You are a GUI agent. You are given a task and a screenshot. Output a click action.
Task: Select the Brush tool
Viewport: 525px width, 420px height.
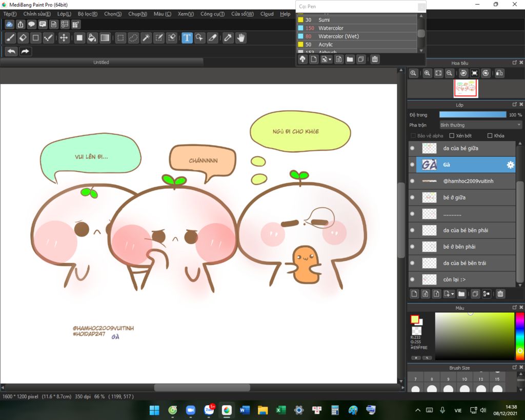(x=10, y=38)
